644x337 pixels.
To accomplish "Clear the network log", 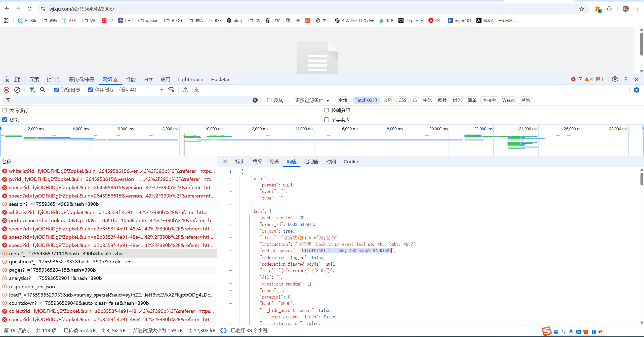I will click(x=17, y=90).
